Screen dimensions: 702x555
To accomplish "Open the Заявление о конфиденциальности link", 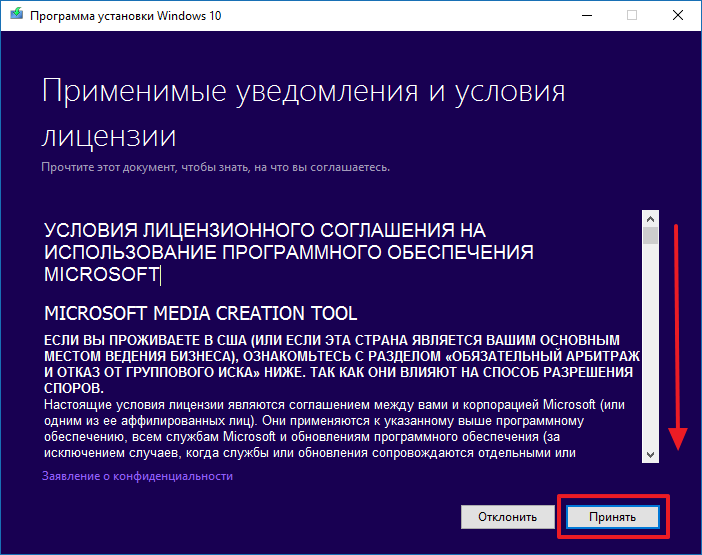I will click(137, 476).
